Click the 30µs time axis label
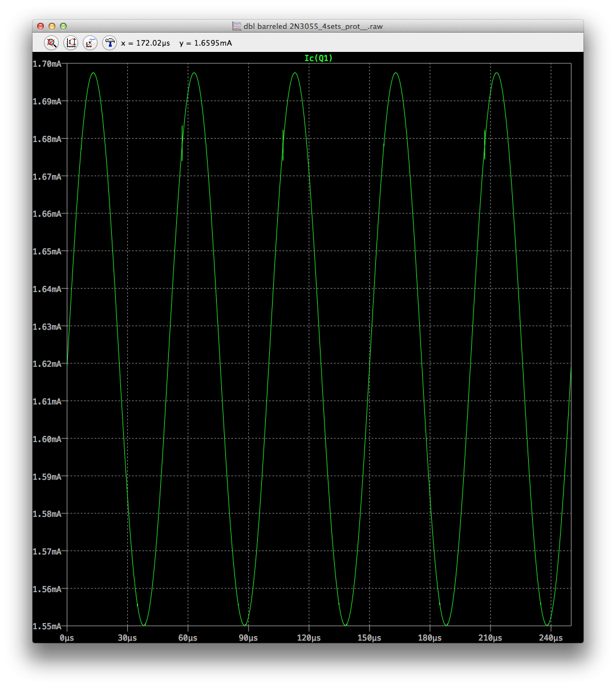Image resolution: width=616 pixels, height=688 pixels. click(127, 638)
